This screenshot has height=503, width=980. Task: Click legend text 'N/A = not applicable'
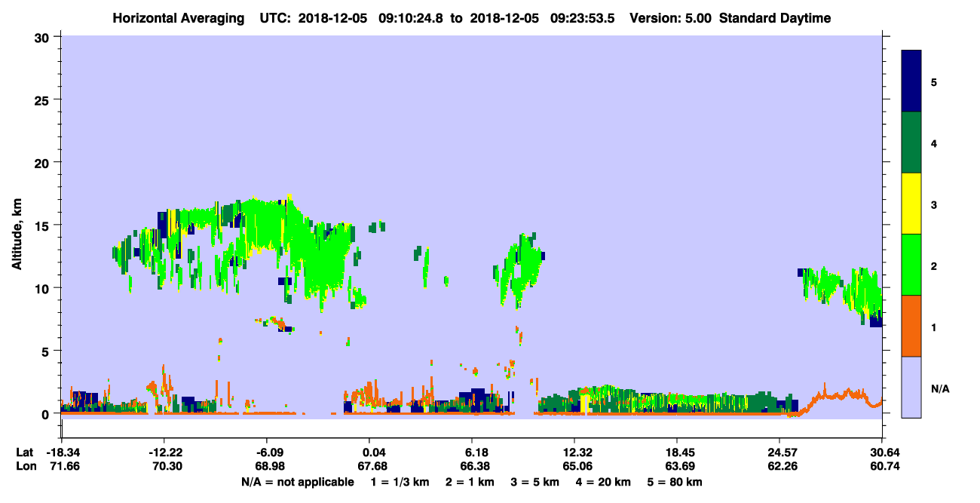[x=297, y=482]
